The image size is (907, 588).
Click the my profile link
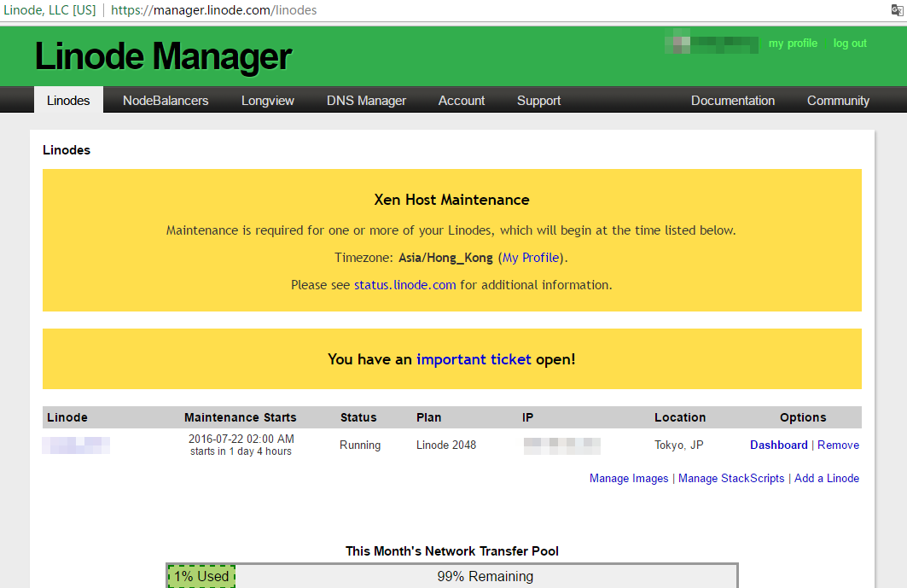[793, 44]
